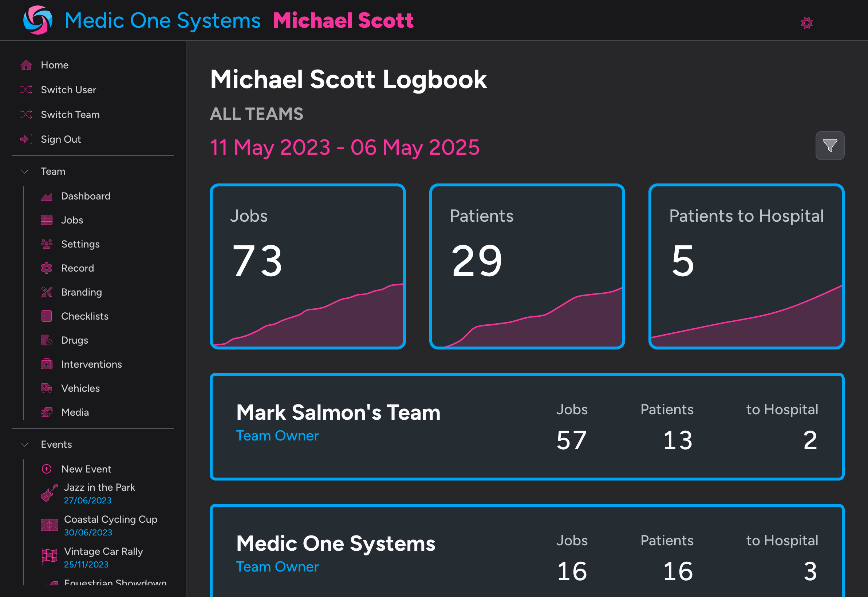This screenshot has width=868, height=597.
Task: Select Switch Team in the sidebar
Action: pyautogui.click(x=70, y=114)
